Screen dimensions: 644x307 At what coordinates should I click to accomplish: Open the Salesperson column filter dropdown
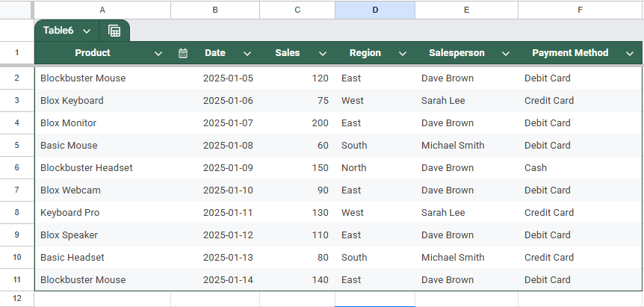pyautogui.click(x=506, y=53)
